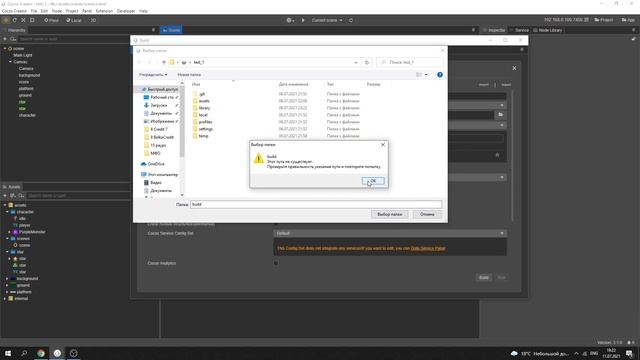Select Быстрый доступ in the sidebar

[159, 89]
